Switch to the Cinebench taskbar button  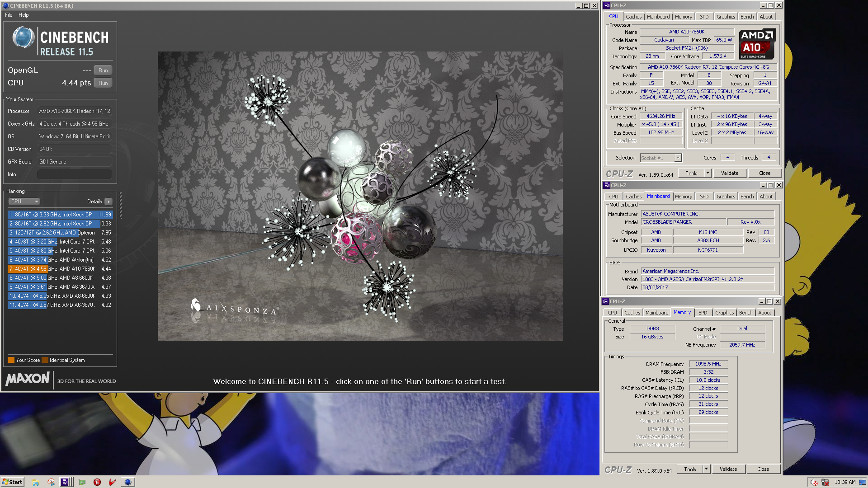128,482
